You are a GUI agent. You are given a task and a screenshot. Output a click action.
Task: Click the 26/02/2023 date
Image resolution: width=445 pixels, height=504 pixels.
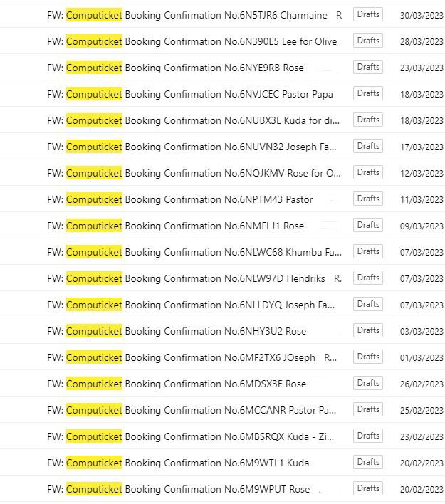pos(422,384)
